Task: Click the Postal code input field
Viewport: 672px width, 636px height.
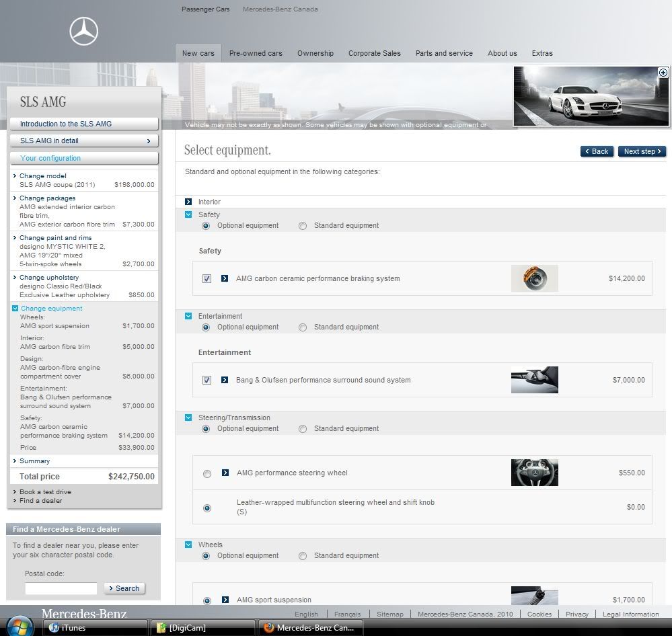Action: [61, 588]
